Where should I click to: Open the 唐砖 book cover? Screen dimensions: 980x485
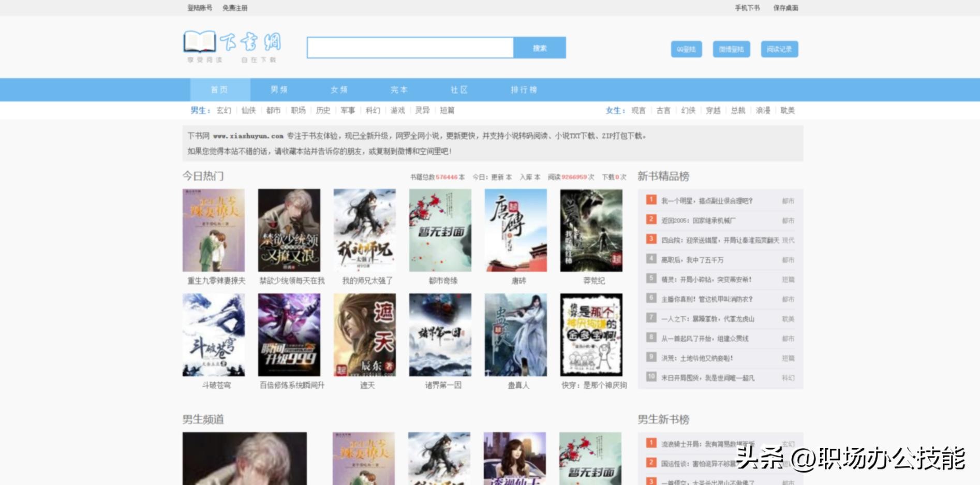tap(515, 230)
